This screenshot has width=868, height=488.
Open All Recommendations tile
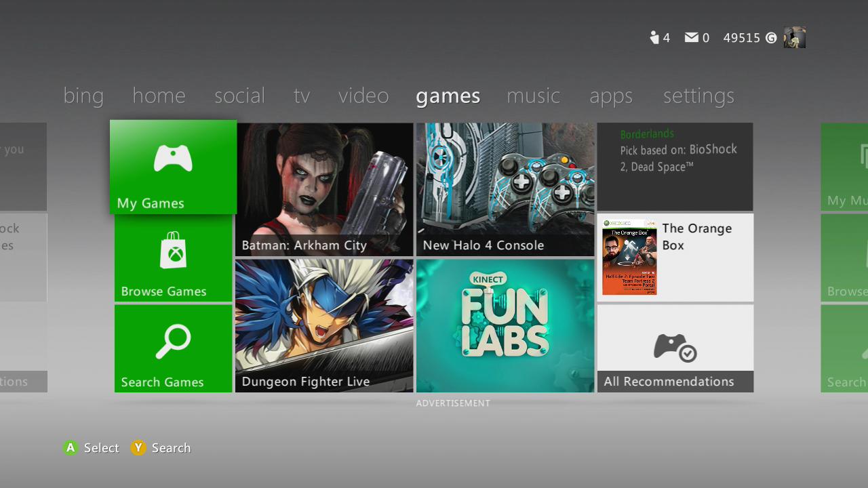click(675, 348)
